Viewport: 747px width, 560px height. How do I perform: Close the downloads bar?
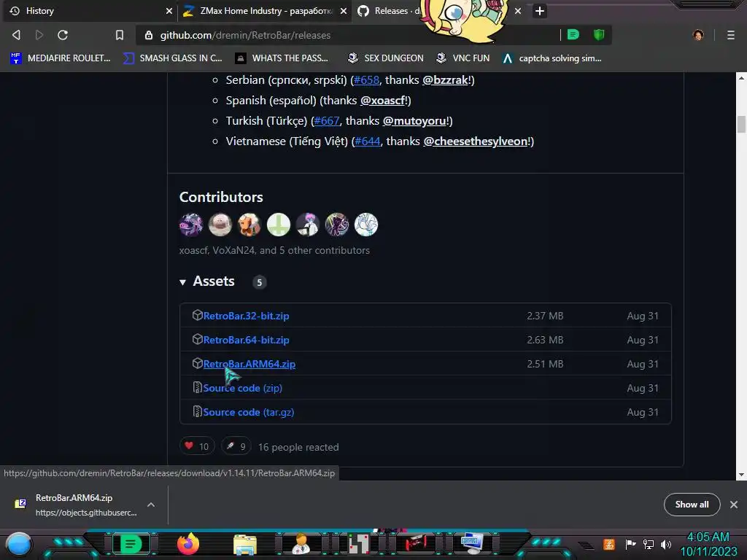click(x=734, y=505)
